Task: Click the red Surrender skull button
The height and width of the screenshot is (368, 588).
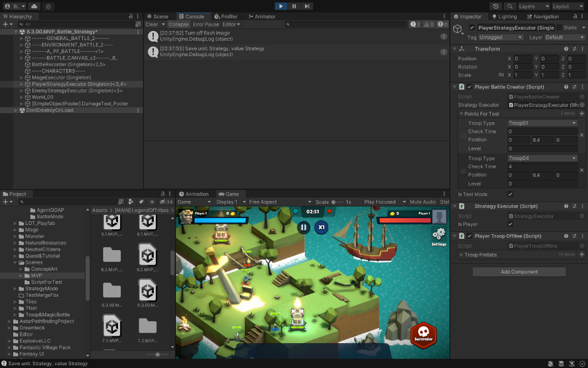Action: click(422, 336)
